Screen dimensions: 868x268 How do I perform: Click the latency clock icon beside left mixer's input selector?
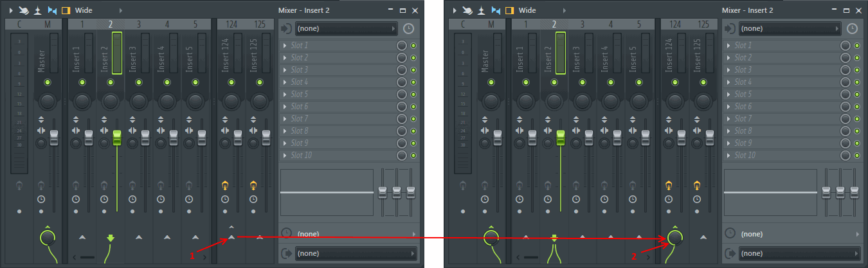[409, 28]
